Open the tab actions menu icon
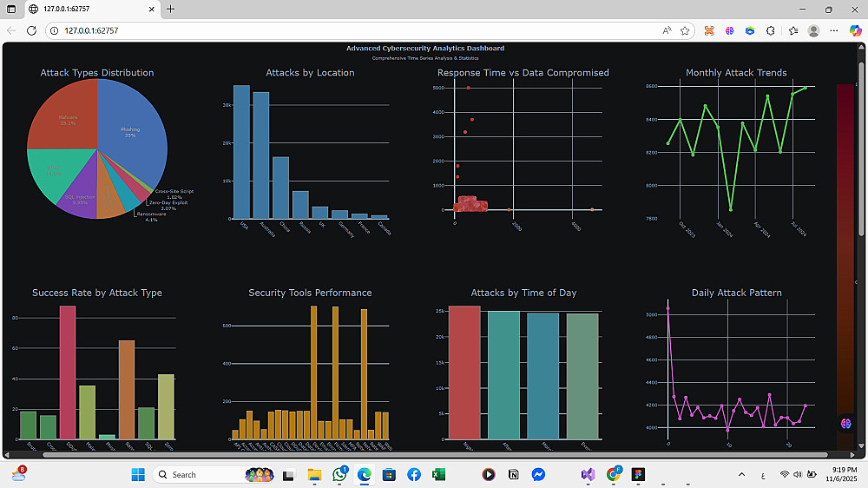 pyautogui.click(x=11, y=9)
